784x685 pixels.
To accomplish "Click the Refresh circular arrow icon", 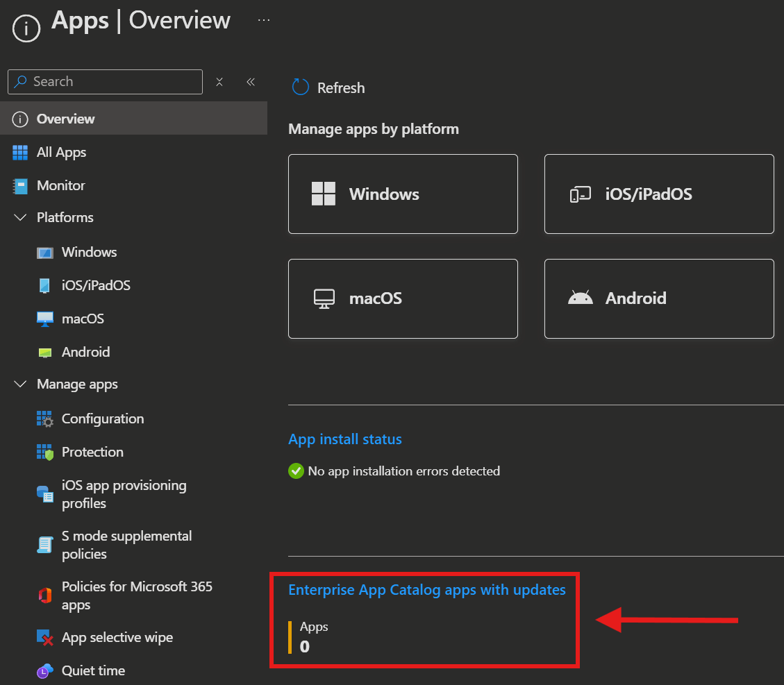I will 300,87.
